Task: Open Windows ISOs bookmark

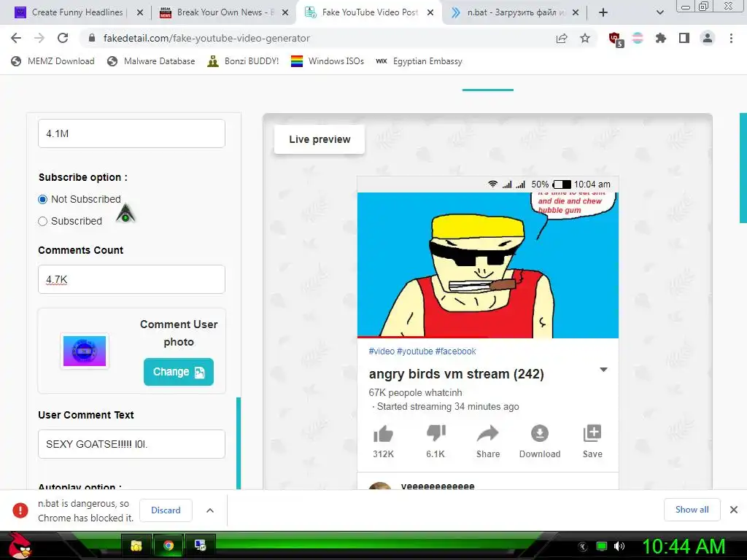Action: click(328, 61)
